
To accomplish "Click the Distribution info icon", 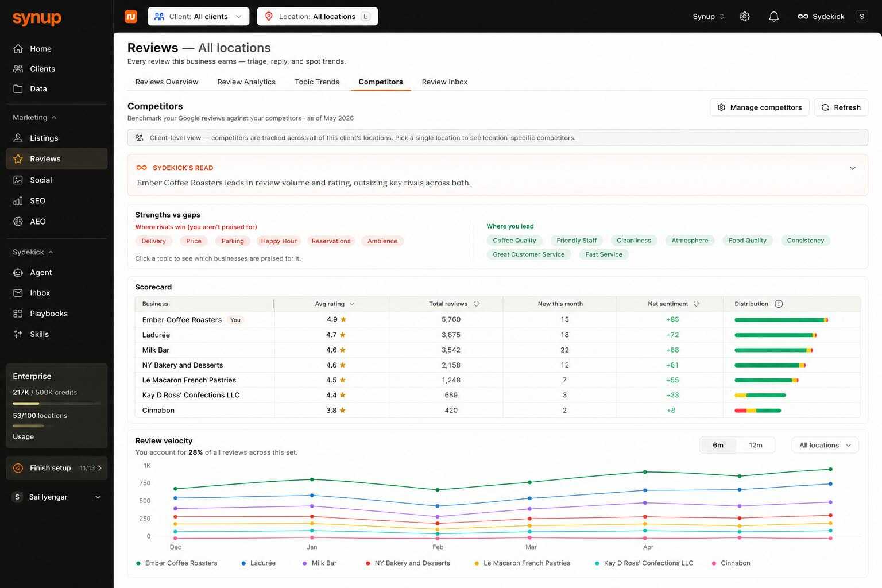I will click(x=779, y=304).
